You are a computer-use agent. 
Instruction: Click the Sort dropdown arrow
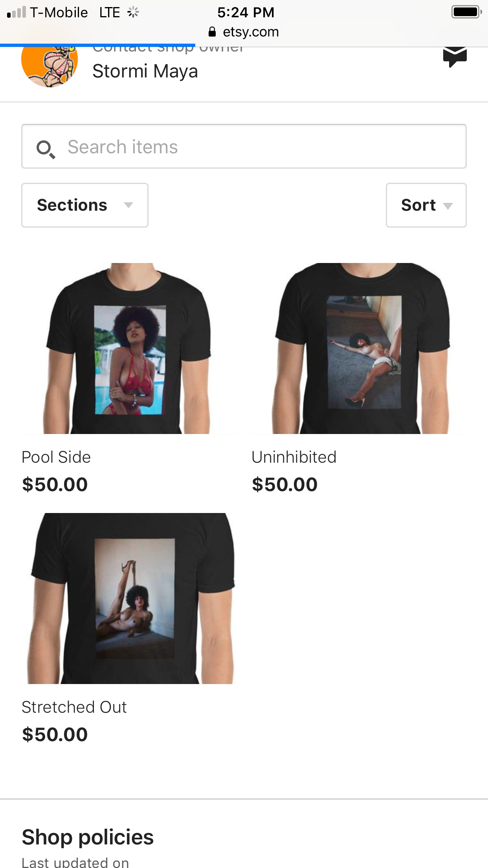(x=448, y=206)
